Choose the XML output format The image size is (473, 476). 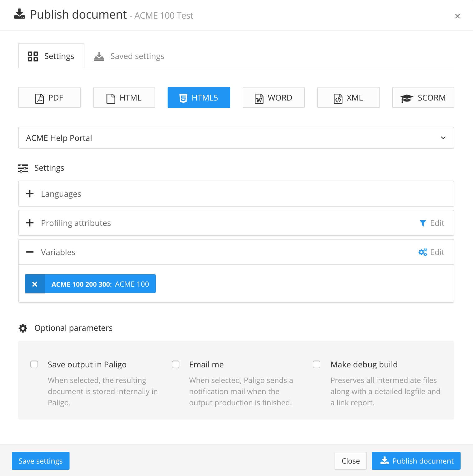(x=348, y=98)
